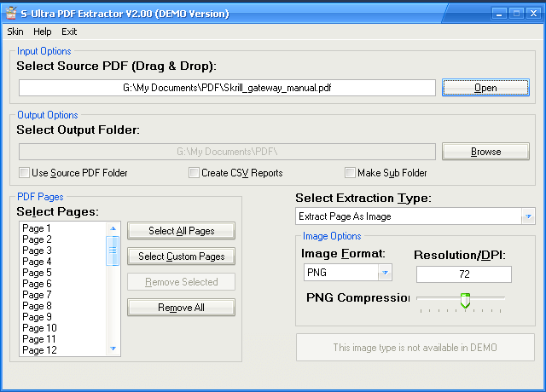This screenshot has width=546, height=392.
Task: Open the Help menu
Action: pyautogui.click(x=43, y=32)
